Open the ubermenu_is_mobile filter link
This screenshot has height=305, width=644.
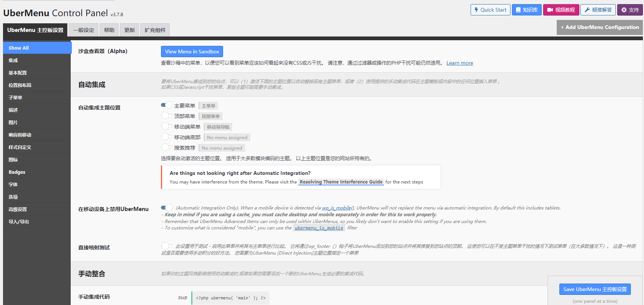coord(319,228)
